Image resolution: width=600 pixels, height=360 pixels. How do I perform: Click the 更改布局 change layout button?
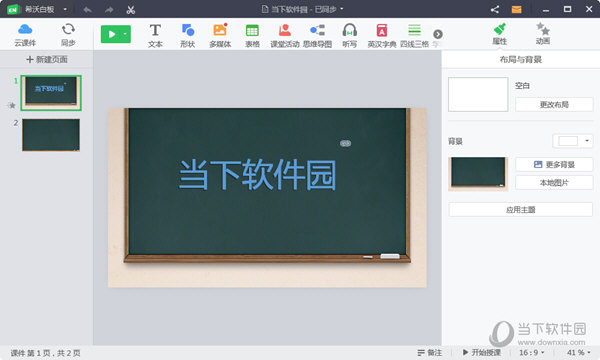554,104
